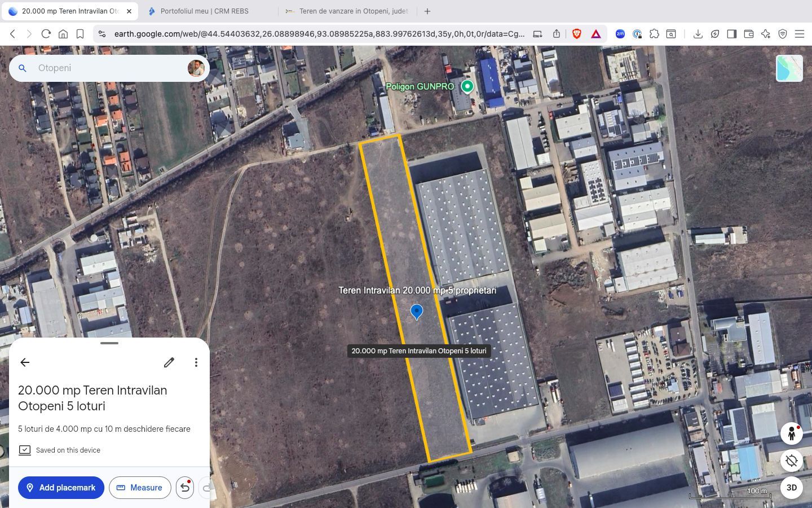Viewport: 812px width, 508px height.
Task: Toggle the Saved on this device checkbox
Action: [x=25, y=450]
